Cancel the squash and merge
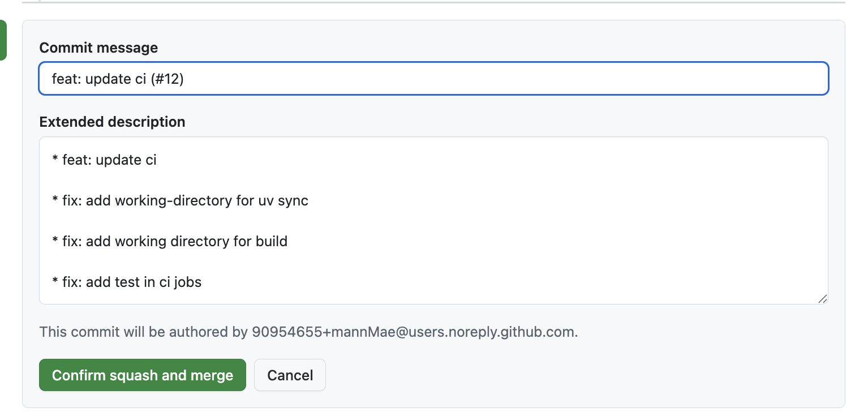Viewport: 868px width, 412px height. click(290, 375)
